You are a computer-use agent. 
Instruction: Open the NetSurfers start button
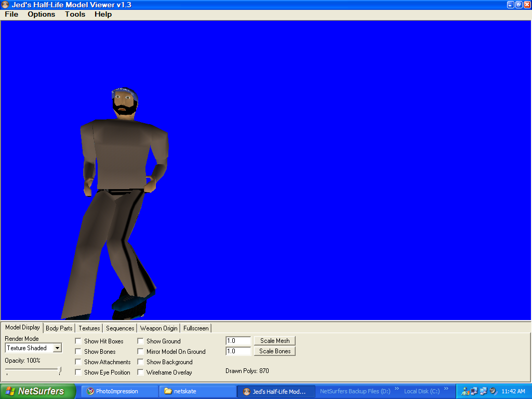[x=37, y=391]
